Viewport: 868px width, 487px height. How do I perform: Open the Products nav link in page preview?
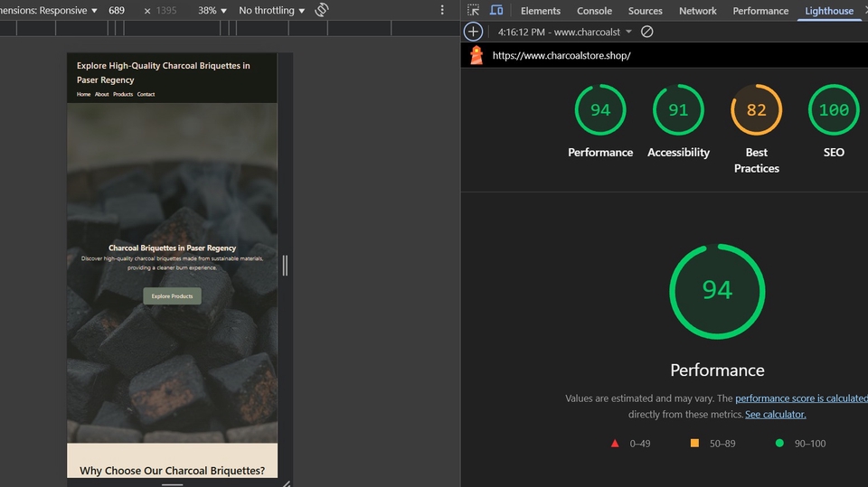pyautogui.click(x=123, y=94)
